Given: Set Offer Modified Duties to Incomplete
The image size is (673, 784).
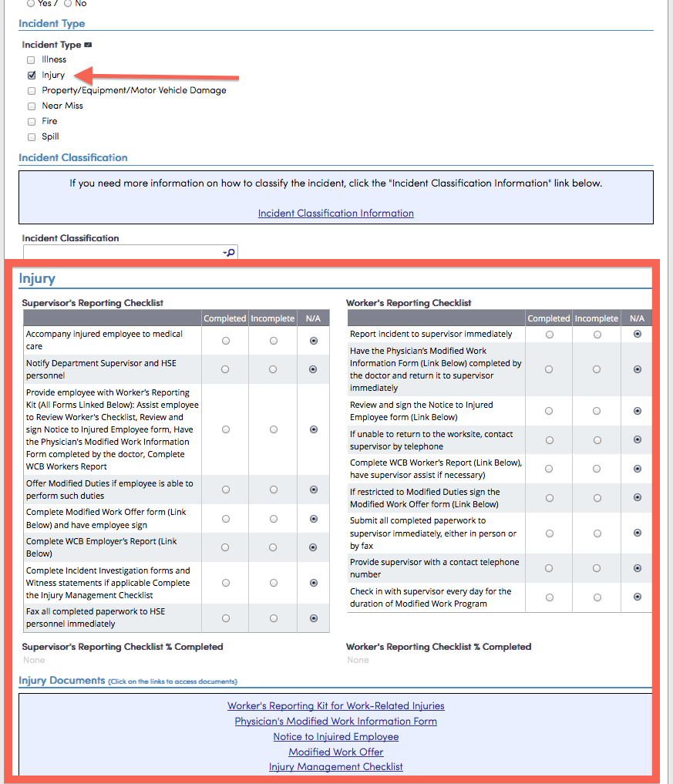Looking at the screenshot, I should coord(274,490).
